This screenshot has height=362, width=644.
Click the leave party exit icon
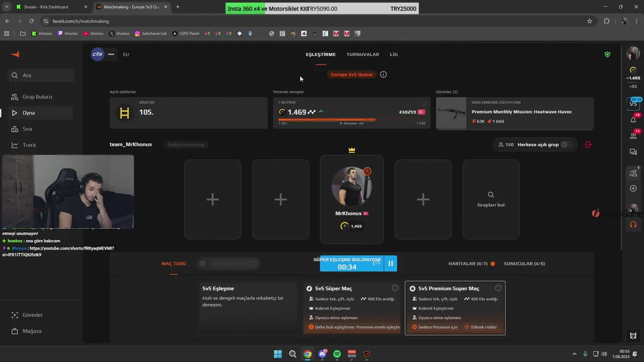(x=589, y=144)
